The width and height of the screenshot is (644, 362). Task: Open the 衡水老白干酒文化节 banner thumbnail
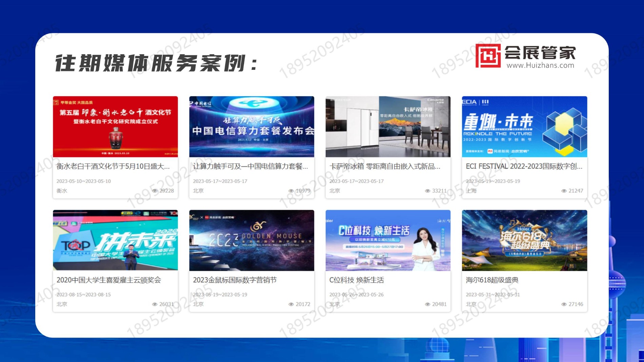click(x=115, y=126)
